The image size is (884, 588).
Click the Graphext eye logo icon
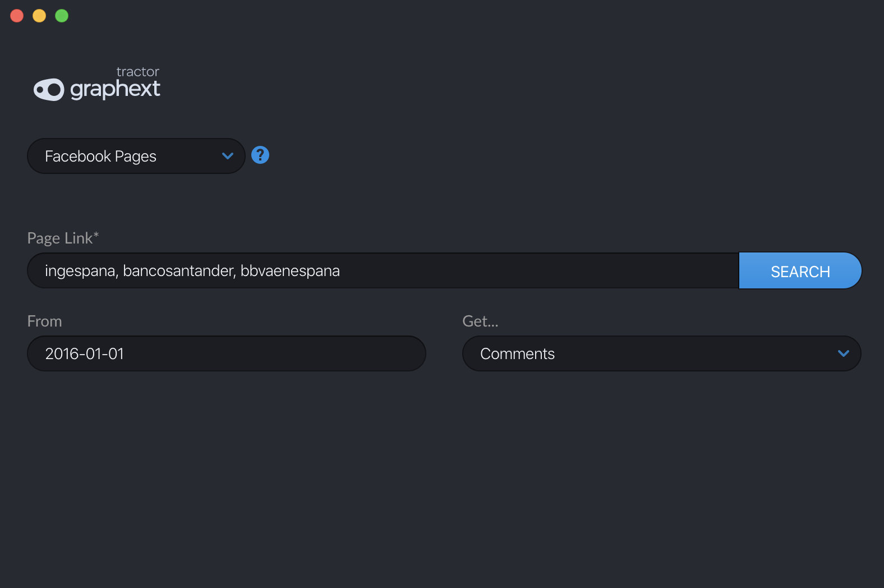point(49,89)
